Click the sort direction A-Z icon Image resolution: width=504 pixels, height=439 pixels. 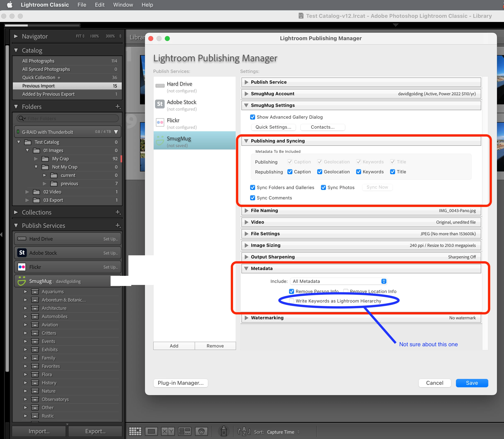(244, 431)
